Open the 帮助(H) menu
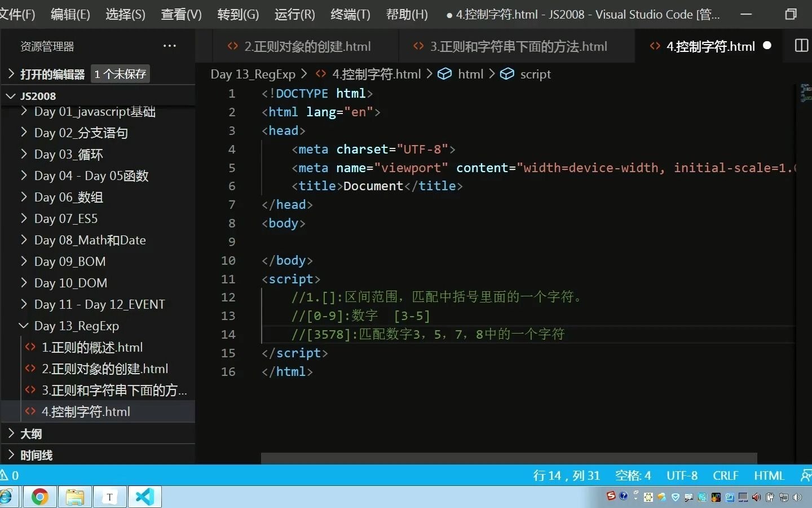The width and height of the screenshot is (812, 508). (407, 14)
